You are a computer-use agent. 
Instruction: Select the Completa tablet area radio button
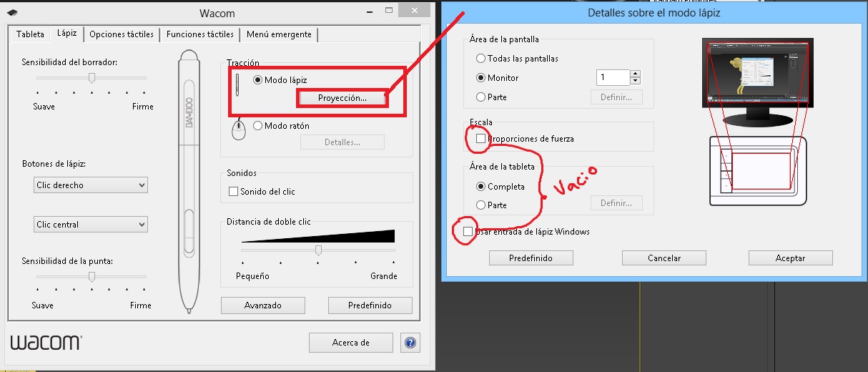[480, 187]
